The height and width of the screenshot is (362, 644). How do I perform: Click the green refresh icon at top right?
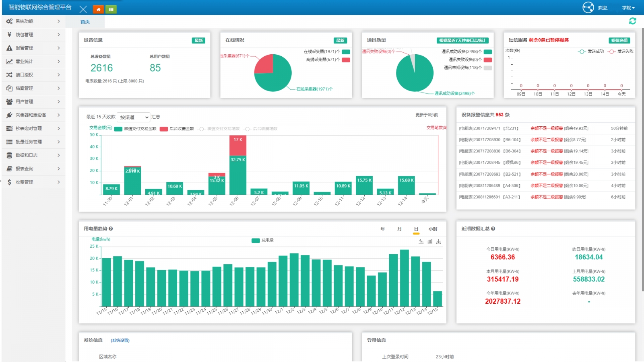point(632,21)
